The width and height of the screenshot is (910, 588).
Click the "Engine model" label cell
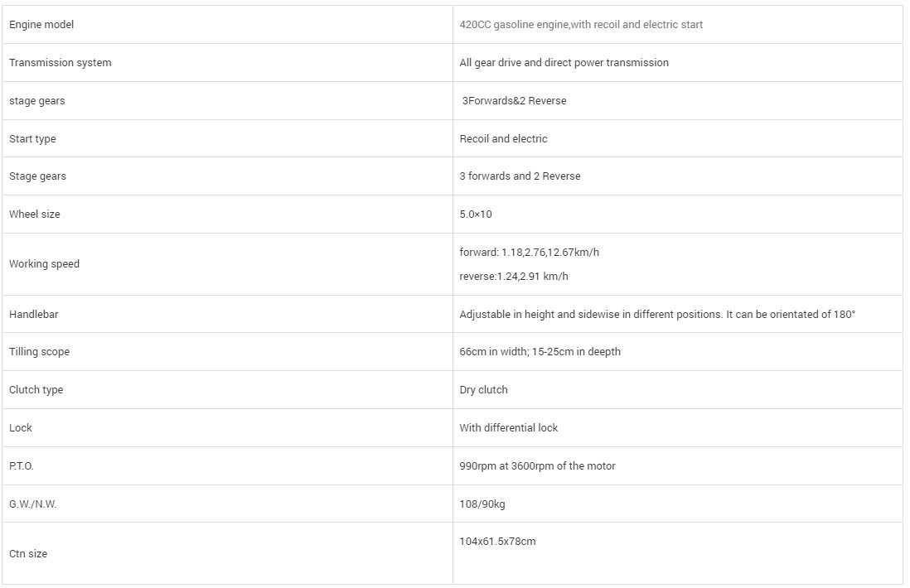[x=41, y=25]
